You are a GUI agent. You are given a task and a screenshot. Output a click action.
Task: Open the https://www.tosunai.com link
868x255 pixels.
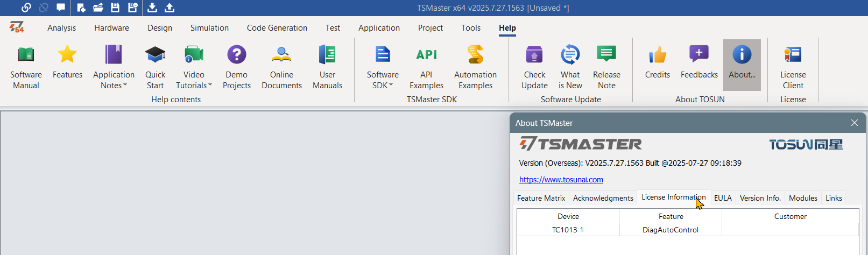[x=561, y=180]
